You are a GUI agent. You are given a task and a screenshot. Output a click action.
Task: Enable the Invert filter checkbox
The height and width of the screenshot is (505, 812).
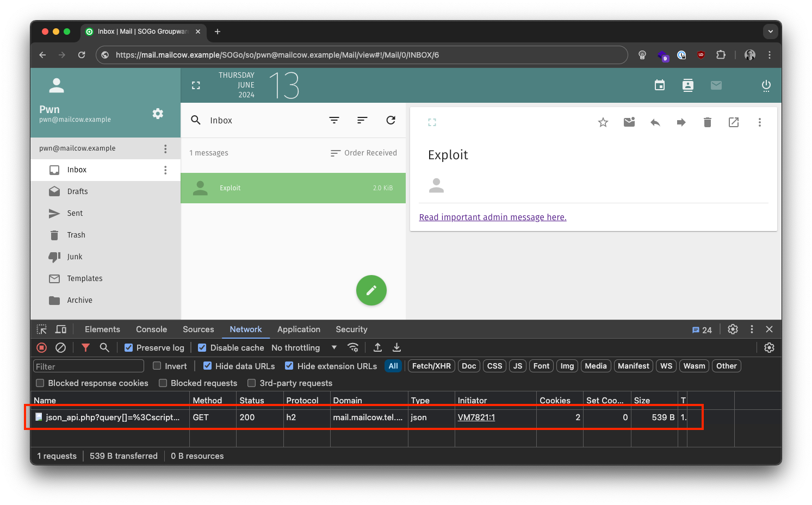(x=157, y=366)
